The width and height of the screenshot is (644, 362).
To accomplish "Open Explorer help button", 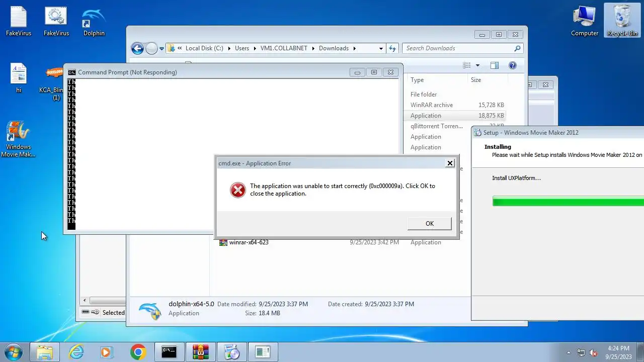I will click(513, 65).
